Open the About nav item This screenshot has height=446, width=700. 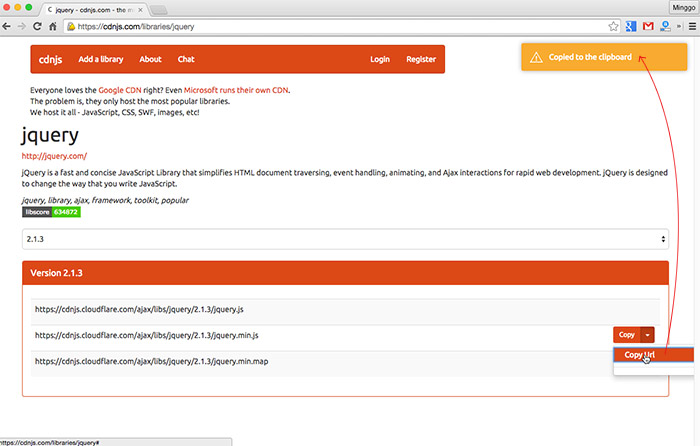(x=150, y=59)
